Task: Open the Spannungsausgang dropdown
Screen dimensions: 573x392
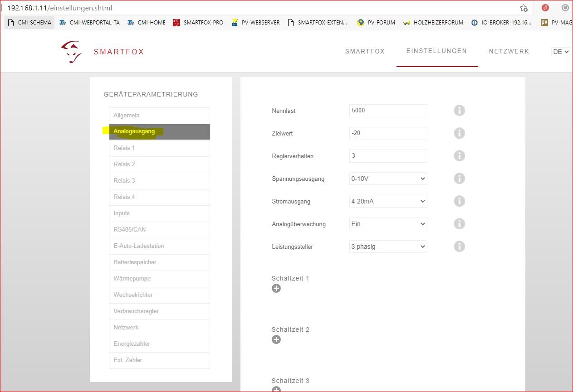Action: click(388, 179)
